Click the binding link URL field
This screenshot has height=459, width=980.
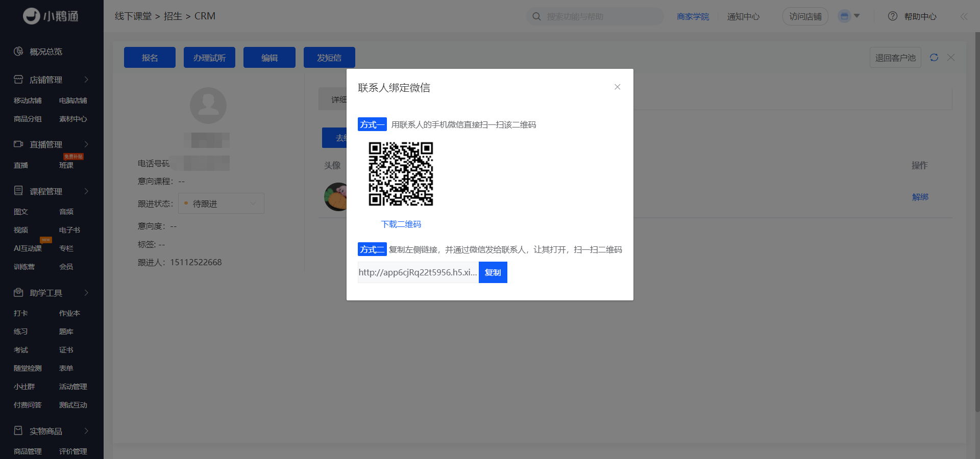point(418,272)
